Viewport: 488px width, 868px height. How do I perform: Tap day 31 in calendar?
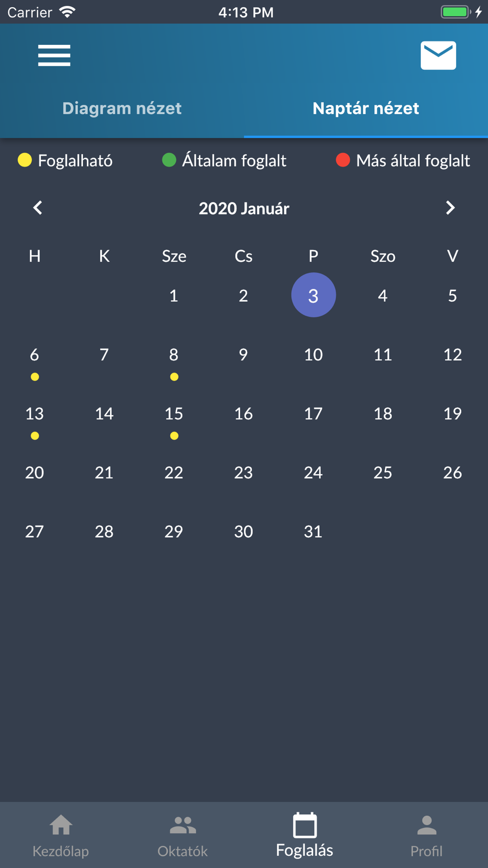click(313, 531)
